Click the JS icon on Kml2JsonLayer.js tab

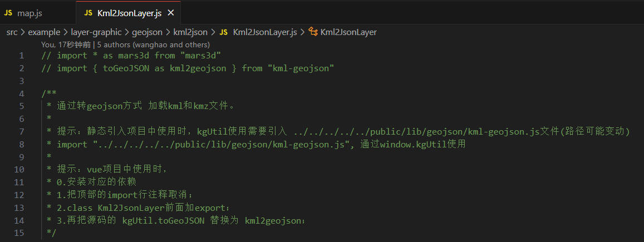[89, 13]
